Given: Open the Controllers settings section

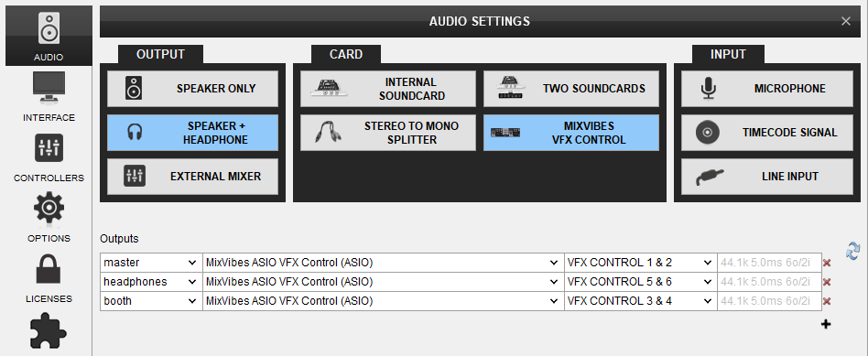Looking at the screenshot, I should click(49, 157).
